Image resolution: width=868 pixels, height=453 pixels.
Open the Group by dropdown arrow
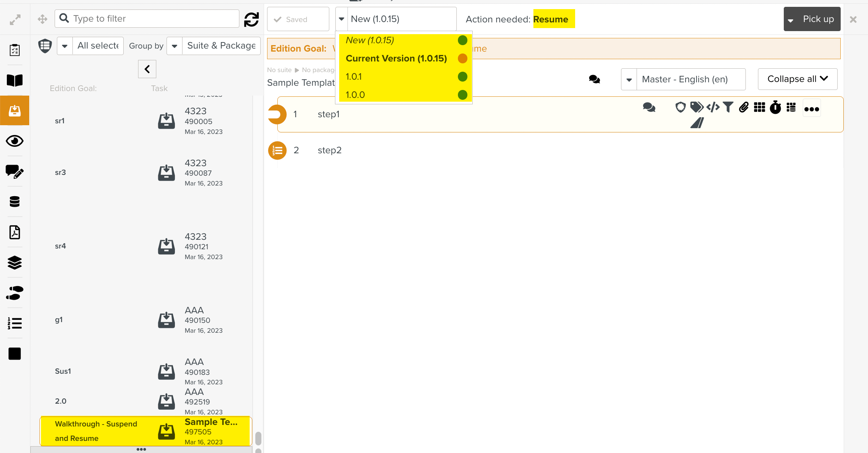click(175, 46)
